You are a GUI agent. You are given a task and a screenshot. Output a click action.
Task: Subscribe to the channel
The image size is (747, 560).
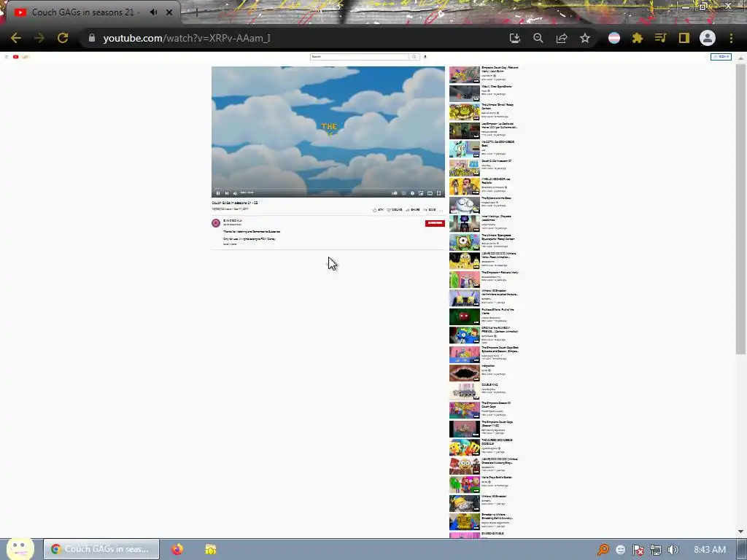435,223
